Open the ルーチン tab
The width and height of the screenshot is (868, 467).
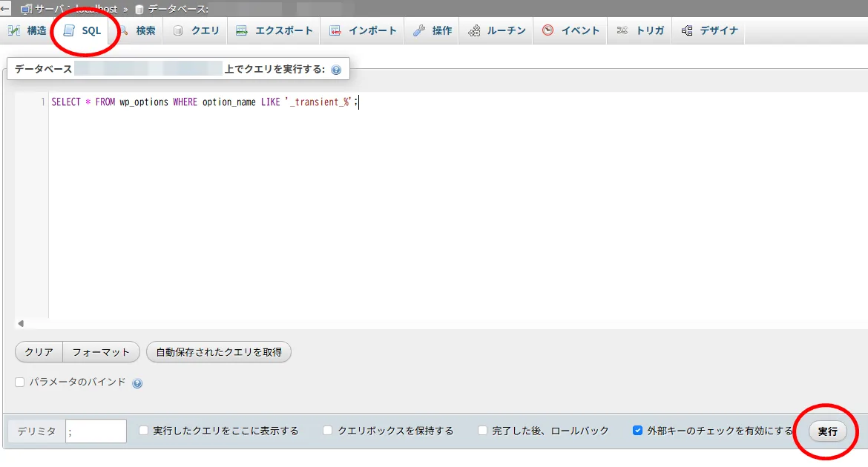(497, 30)
